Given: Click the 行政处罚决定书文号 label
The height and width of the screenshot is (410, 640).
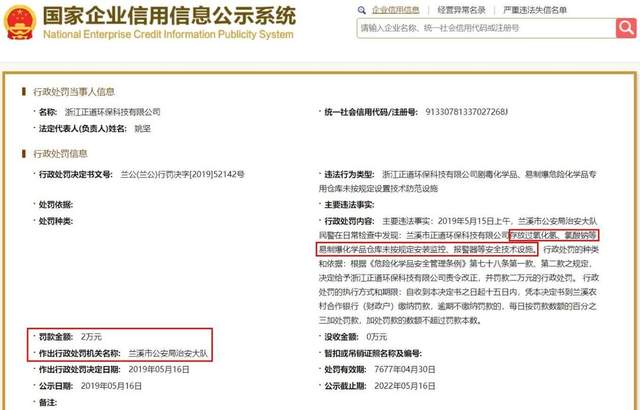Looking at the screenshot, I should [x=76, y=175].
